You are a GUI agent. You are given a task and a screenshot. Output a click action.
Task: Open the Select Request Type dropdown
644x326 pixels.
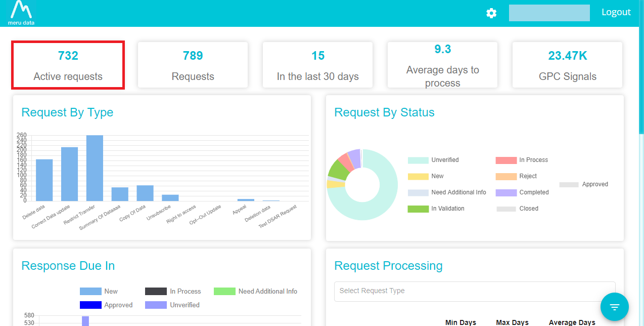[475, 291]
